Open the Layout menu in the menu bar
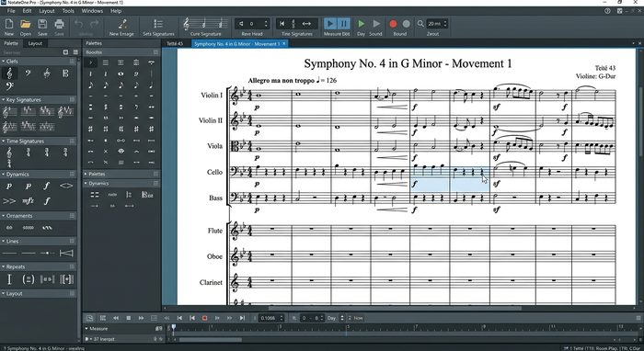644x351 pixels. coord(47,11)
